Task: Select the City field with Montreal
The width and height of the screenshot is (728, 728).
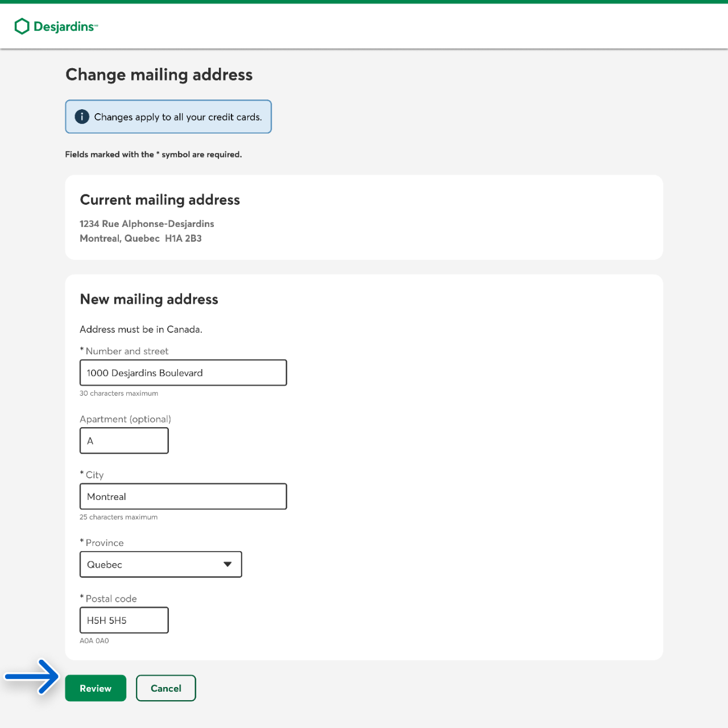Action: tap(183, 497)
